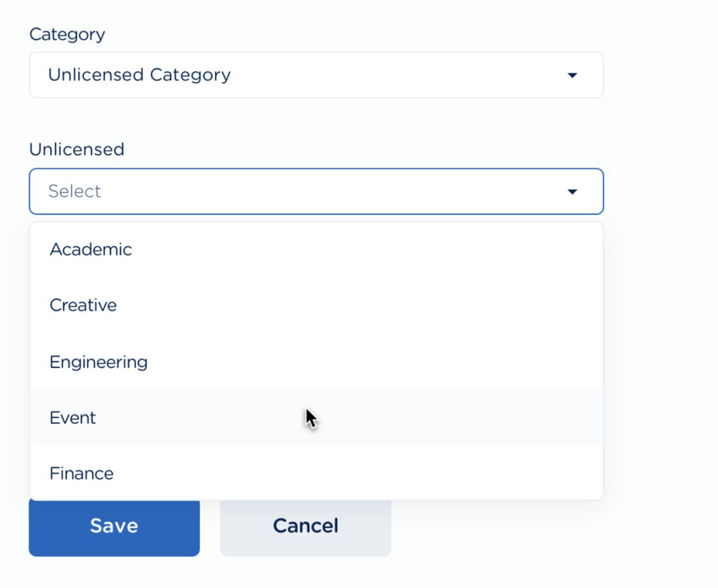Click the Unlicensed dropdown caret arrow
The width and height of the screenshot is (718, 588).
[x=572, y=192]
